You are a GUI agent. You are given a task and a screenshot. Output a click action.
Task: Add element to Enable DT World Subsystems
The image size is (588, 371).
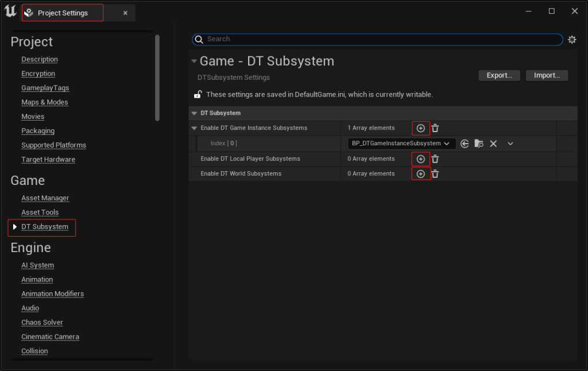(421, 173)
